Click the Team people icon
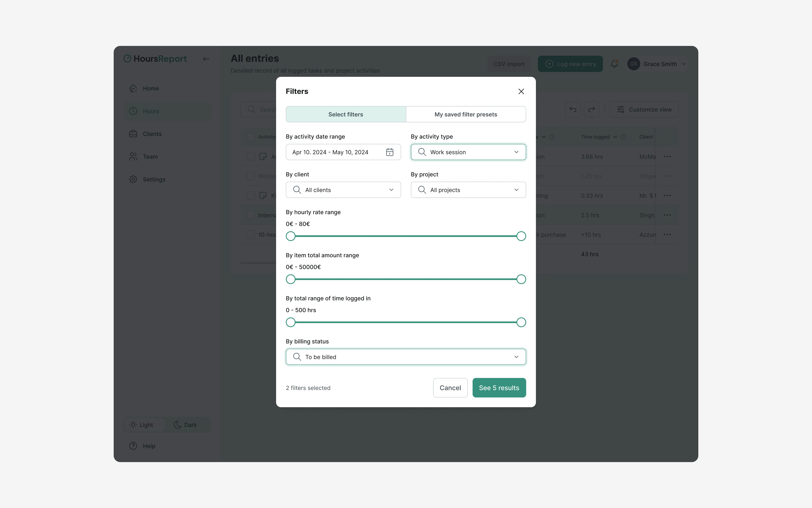812x508 pixels. pos(133,157)
